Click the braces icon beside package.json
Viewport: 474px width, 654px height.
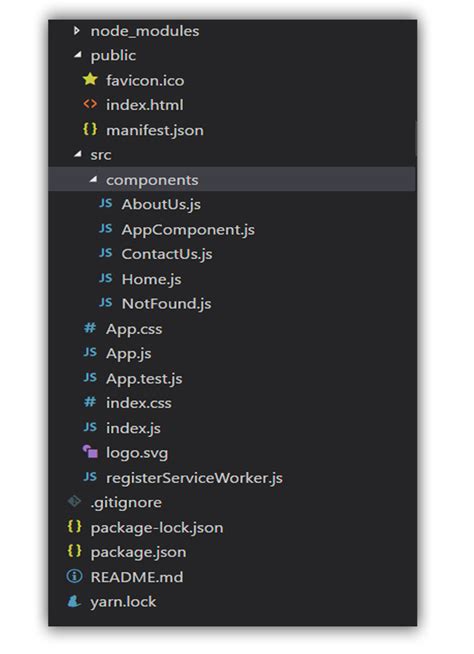[x=74, y=551]
